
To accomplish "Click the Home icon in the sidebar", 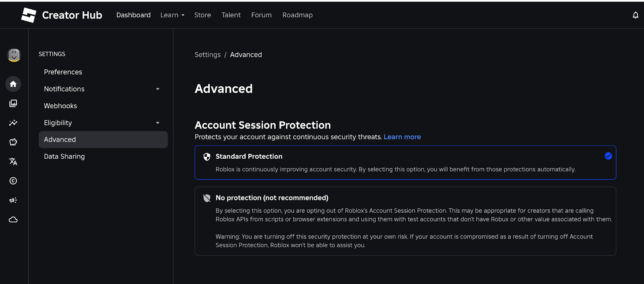I will point(13,84).
